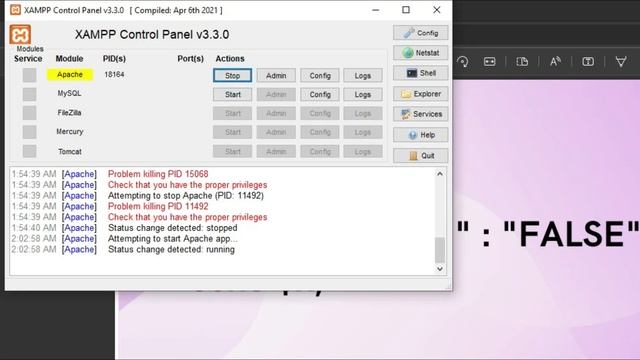The width and height of the screenshot is (640, 360).
Task: Minimize the XAMPP Control Panel window
Action: coord(376,10)
